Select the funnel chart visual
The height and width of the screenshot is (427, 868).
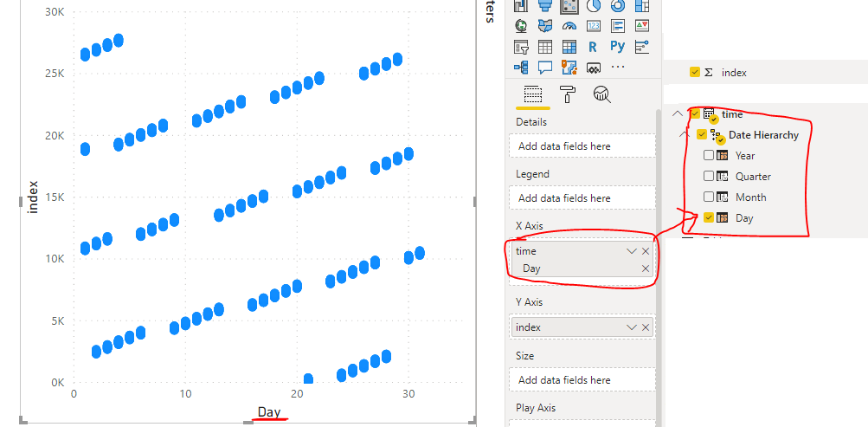[x=545, y=5]
